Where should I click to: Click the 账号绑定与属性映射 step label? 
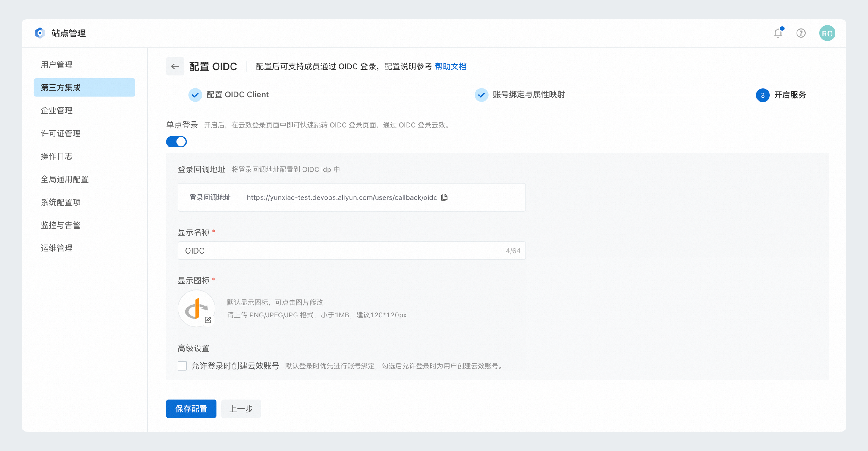(529, 95)
